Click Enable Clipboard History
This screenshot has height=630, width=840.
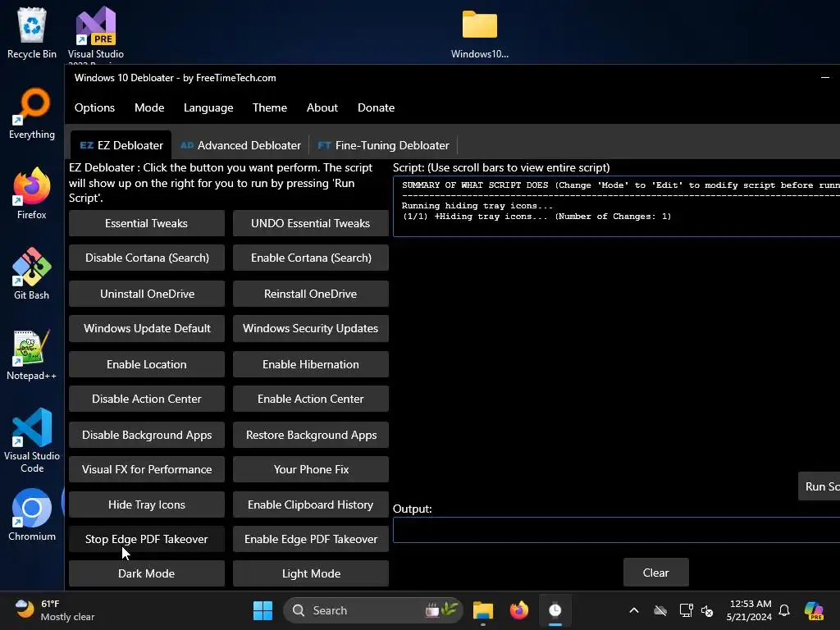[310, 504]
